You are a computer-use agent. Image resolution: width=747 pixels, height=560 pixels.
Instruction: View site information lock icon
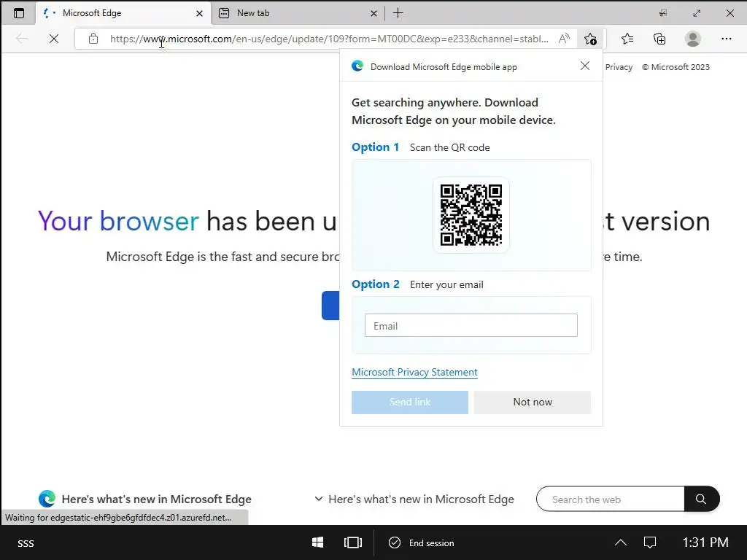[x=93, y=39]
